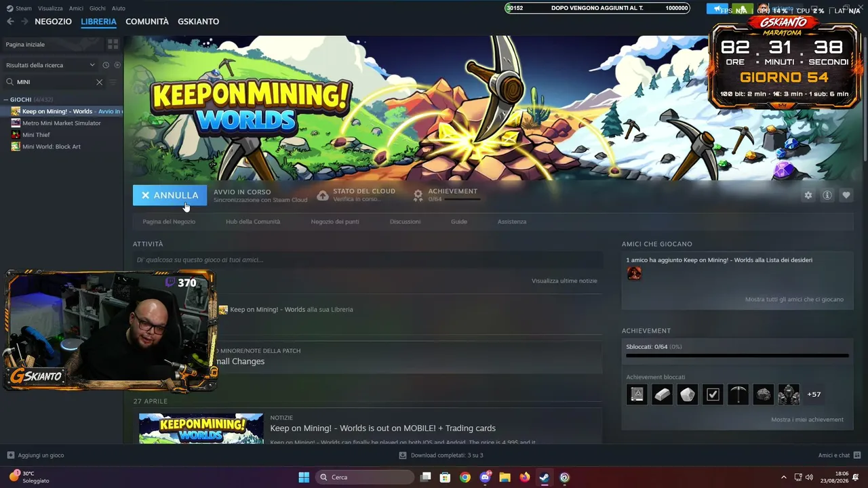Switch to the COMUNITÀ tab
The width and height of the screenshot is (868, 488).
click(x=147, y=22)
